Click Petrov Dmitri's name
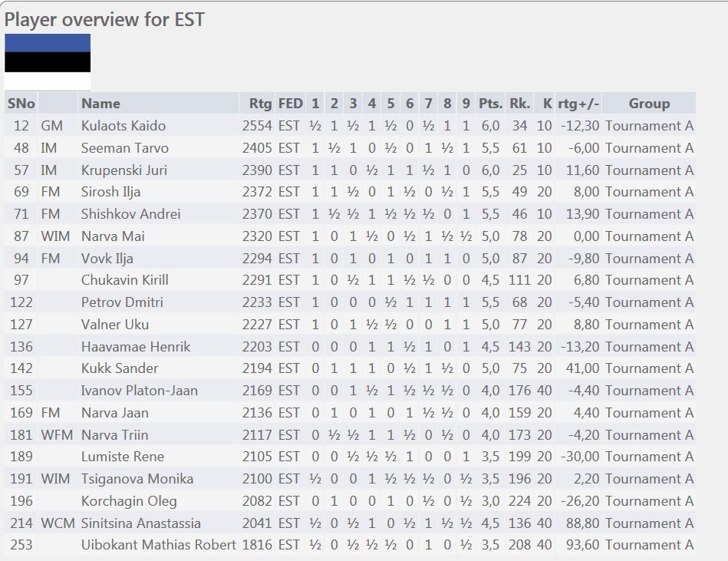728x561 pixels. tap(122, 302)
